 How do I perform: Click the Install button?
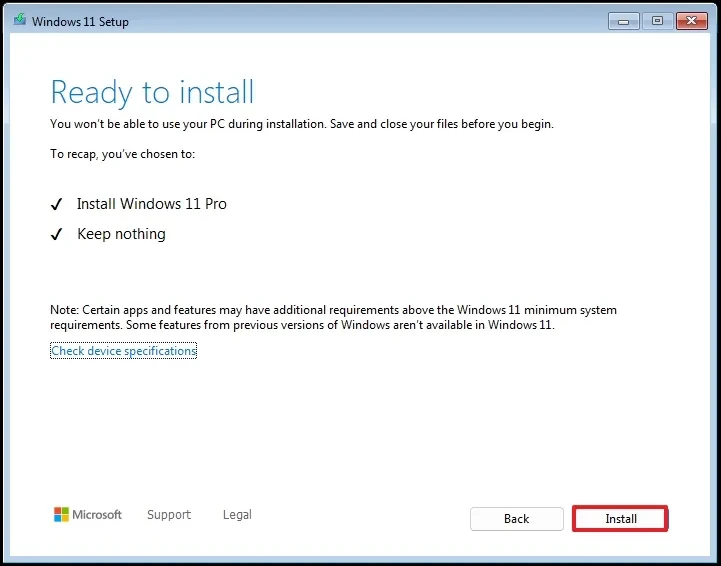coord(620,519)
